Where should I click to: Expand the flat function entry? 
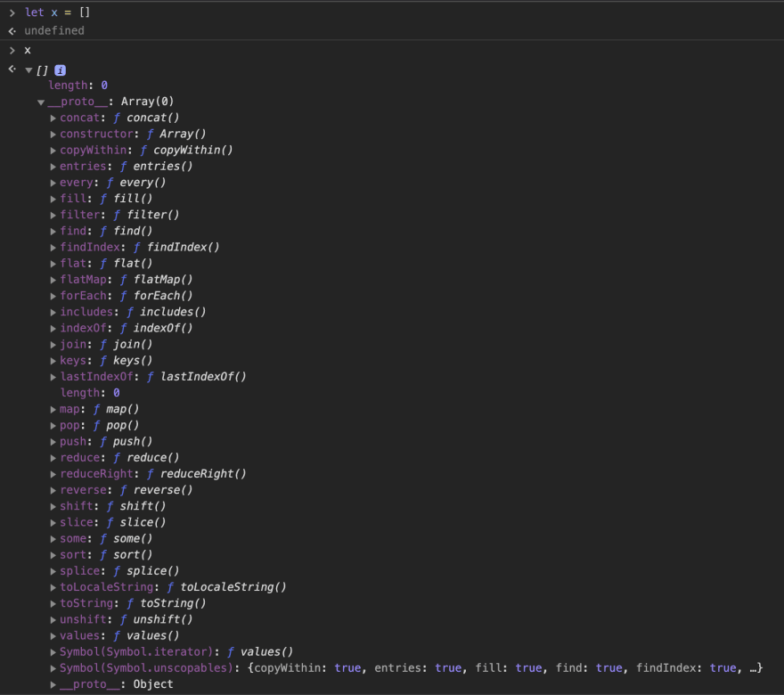[x=53, y=264]
